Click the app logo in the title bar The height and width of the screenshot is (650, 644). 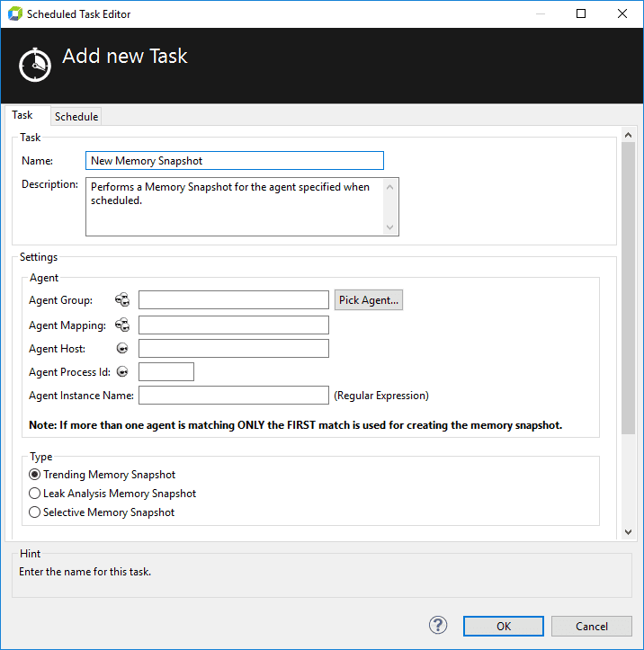pyautogui.click(x=15, y=13)
